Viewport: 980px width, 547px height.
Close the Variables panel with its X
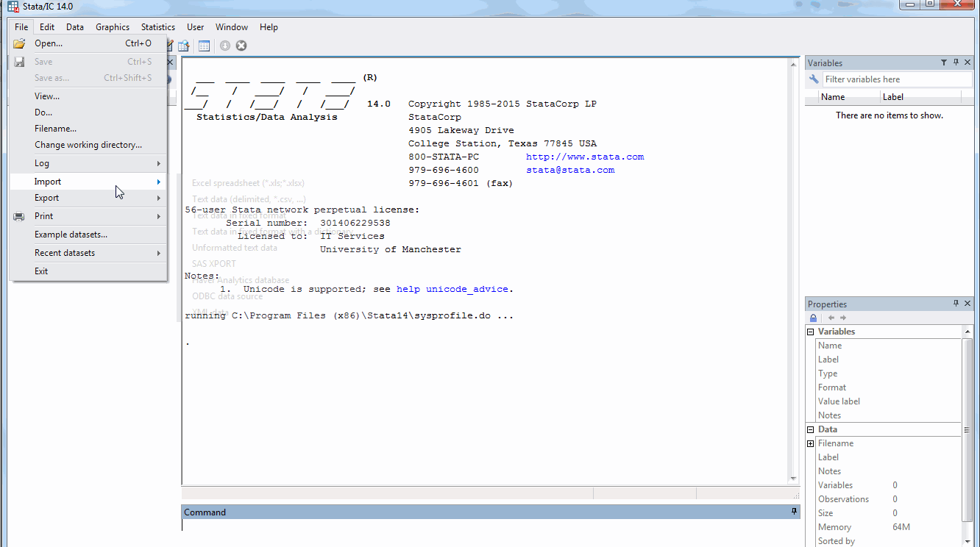(967, 62)
